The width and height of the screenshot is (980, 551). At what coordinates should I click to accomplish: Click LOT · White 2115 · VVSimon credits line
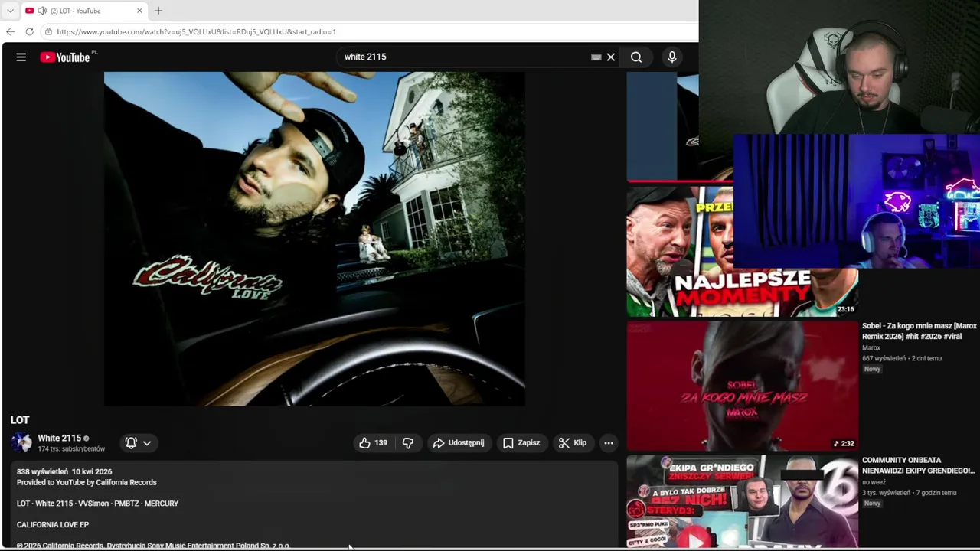click(97, 504)
